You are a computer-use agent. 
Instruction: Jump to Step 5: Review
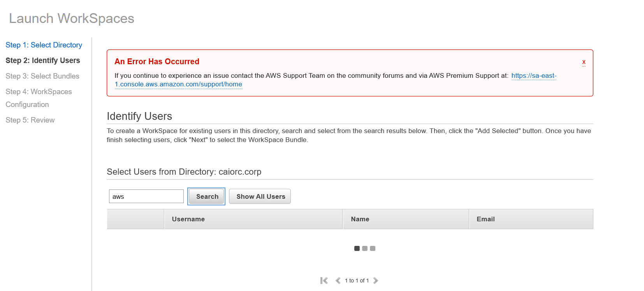[x=30, y=120]
